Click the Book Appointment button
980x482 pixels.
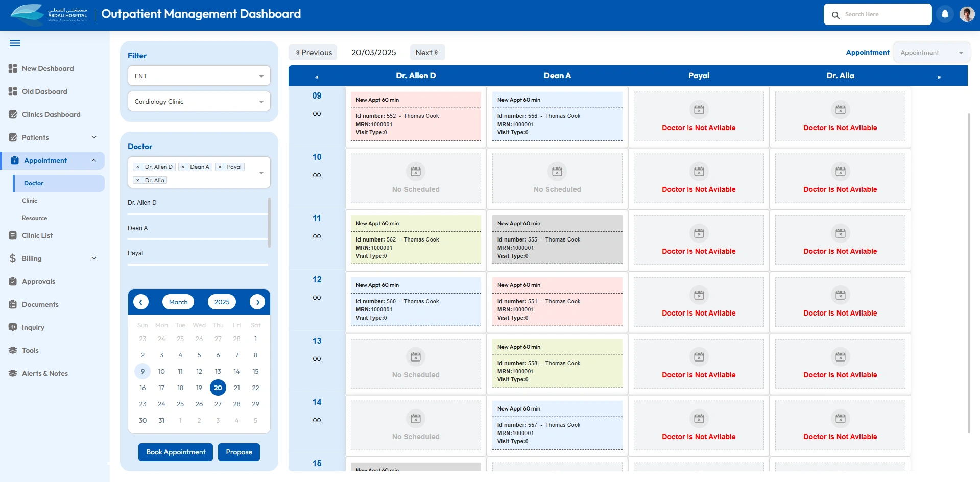(176, 452)
